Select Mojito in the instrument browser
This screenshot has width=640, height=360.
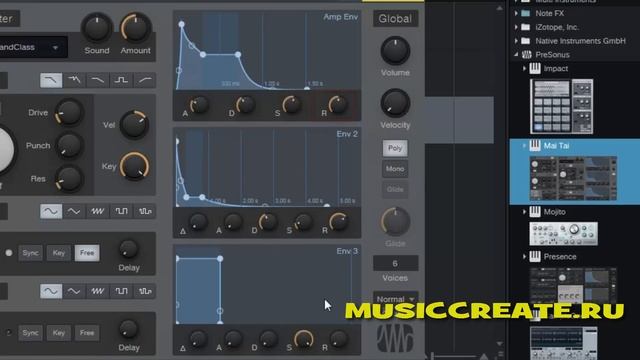(x=554, y=211)
